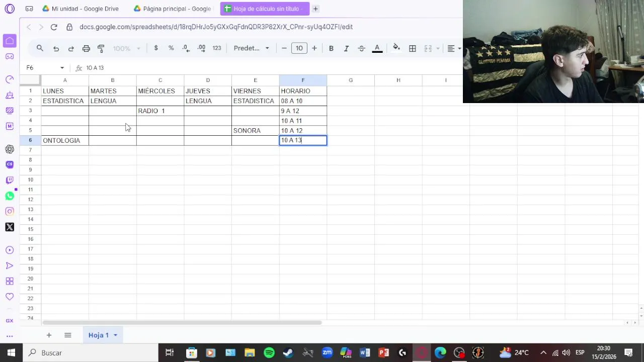Open Twitch in the Opera sidebar
This screenshot has height=362, width=644.
pyautogui.click(x=10, y=180)
